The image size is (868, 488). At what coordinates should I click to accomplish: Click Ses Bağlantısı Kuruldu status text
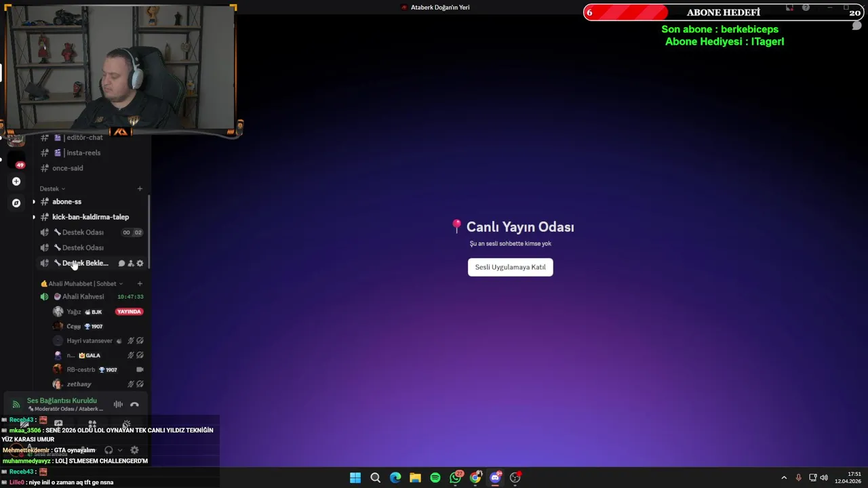(62, 401)
